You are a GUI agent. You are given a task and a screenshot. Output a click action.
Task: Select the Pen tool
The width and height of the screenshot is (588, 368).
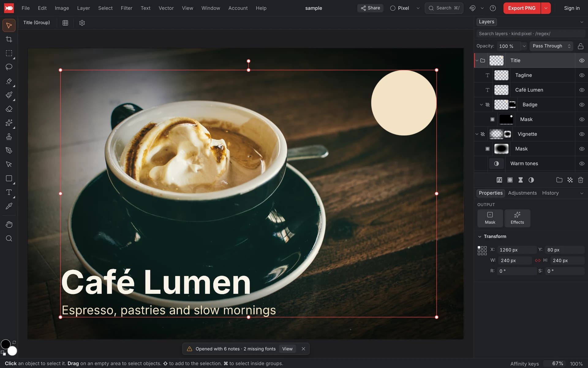tap(9, 150)
